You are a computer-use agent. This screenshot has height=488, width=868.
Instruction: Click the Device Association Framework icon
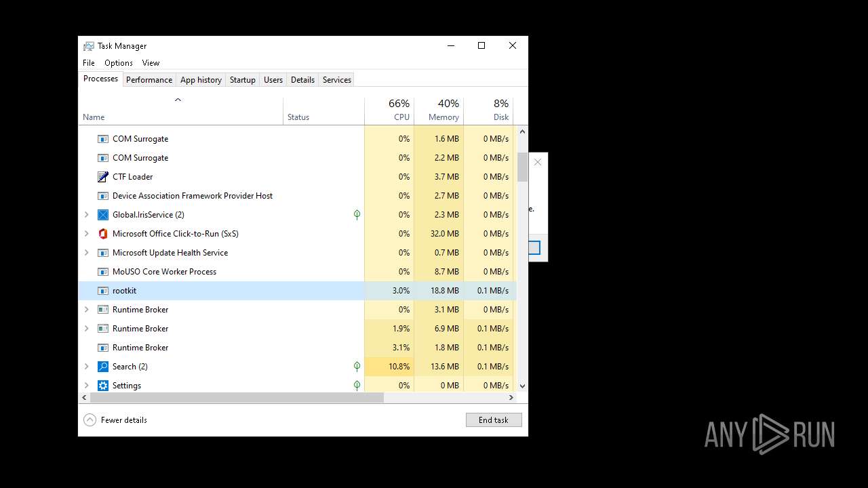103,196
